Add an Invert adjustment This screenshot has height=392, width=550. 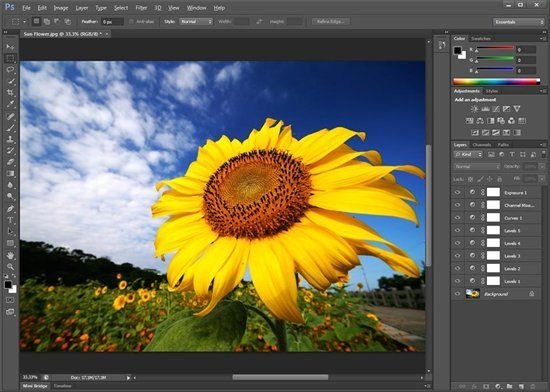point(475,133)
